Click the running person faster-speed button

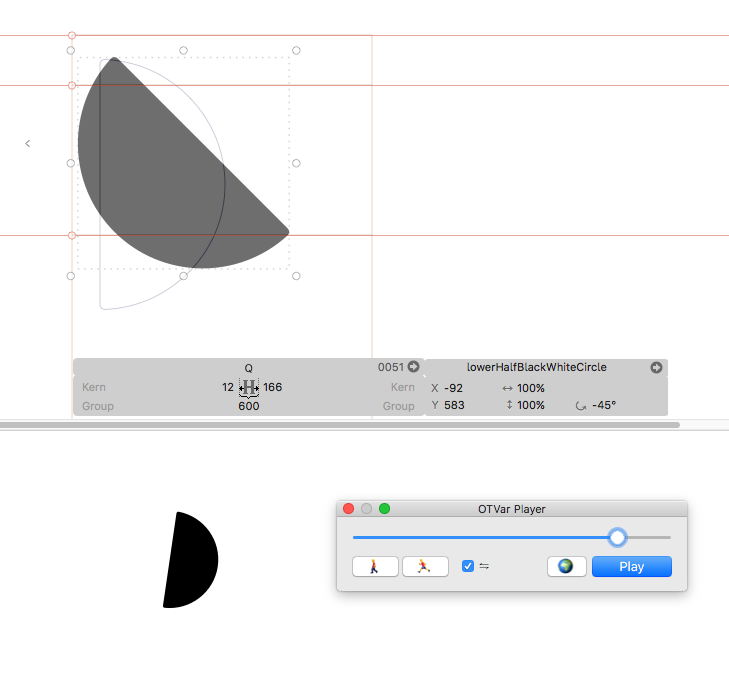(x=425, y=567)
